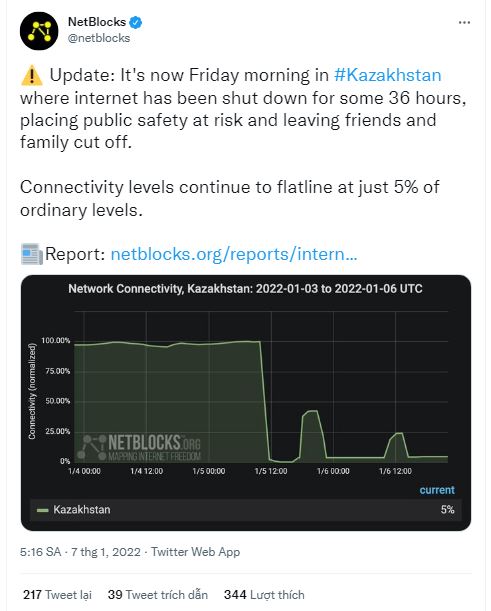Open the #Kazakhstan hashtag
Screen dimensions: 491x611
388,75
